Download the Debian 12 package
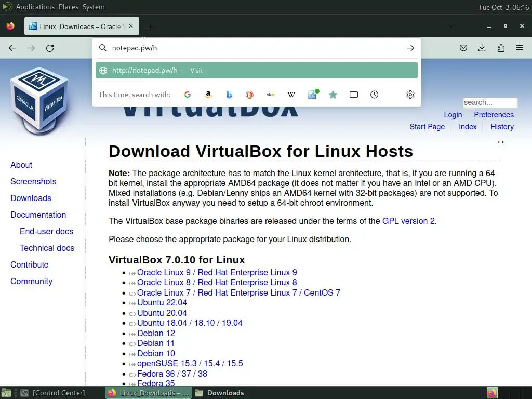Image resolution: width=532 pixels, height=399 pixels. coord(156,334)
